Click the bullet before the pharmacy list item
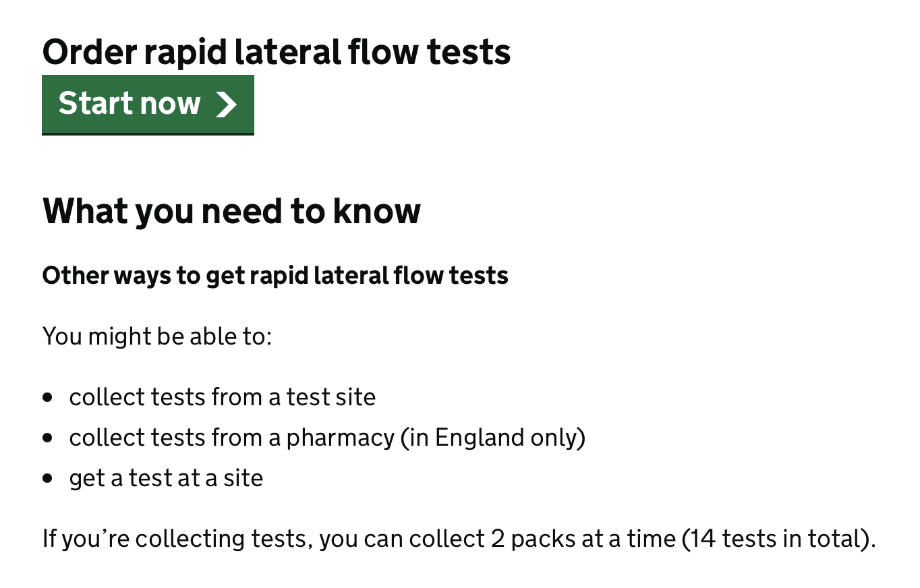Image resolution: width=920 pixels, height=588 pixels. tap(47, 438)
